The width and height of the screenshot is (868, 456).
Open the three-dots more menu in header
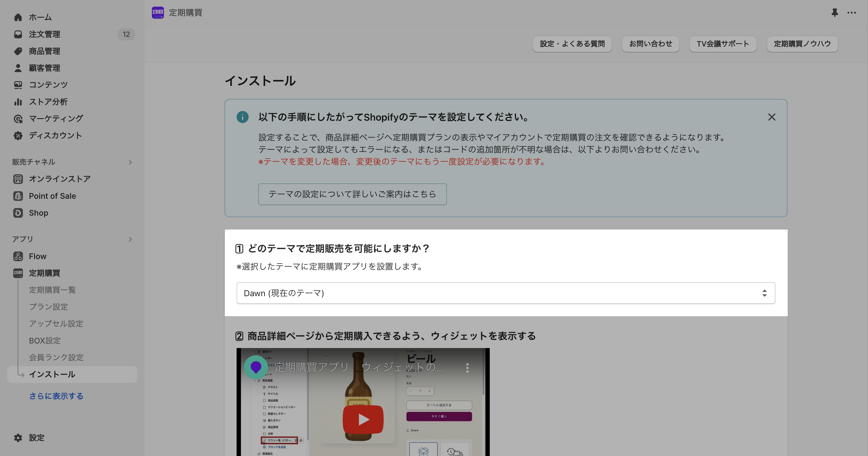click(851, 13)
